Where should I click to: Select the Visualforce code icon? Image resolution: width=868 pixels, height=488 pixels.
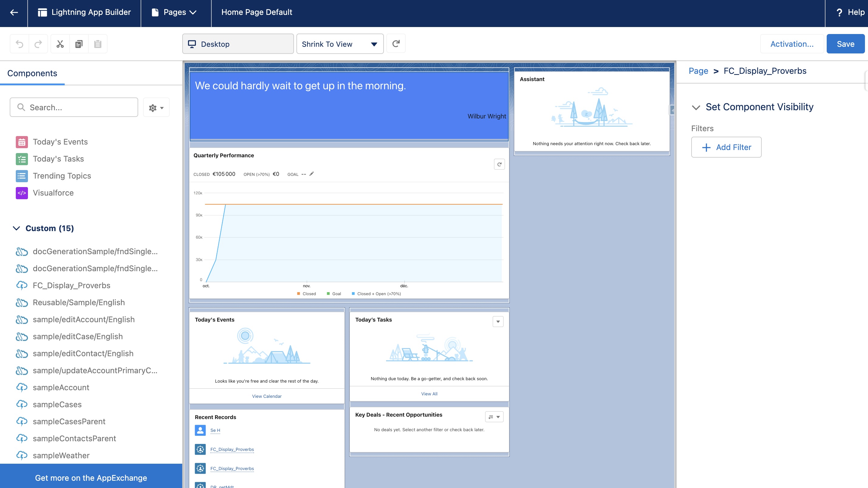22,193
